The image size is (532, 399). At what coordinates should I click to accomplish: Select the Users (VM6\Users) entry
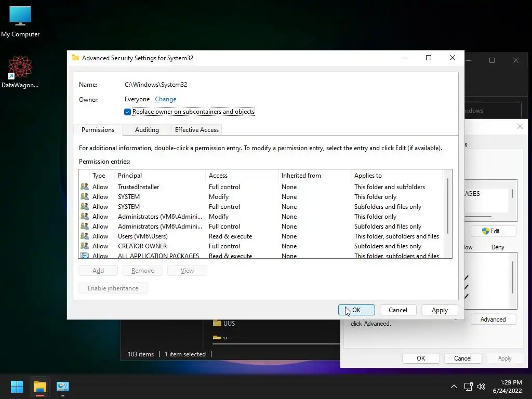[x=261, y=236]
